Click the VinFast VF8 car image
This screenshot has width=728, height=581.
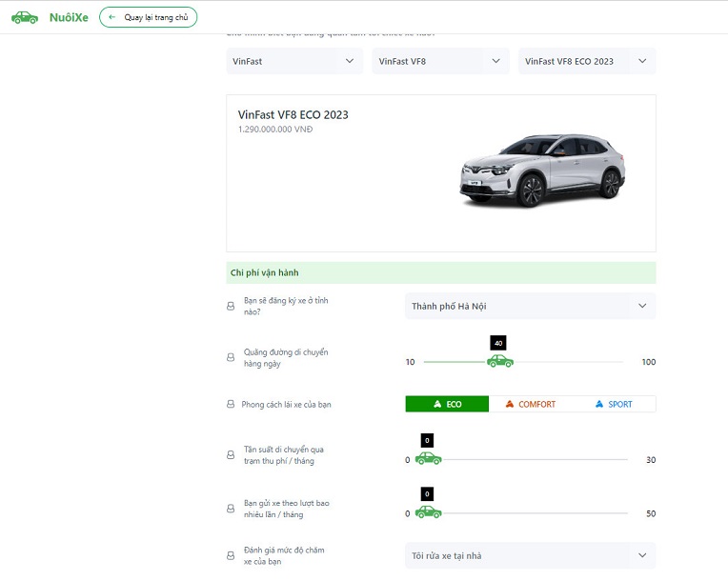543,170
